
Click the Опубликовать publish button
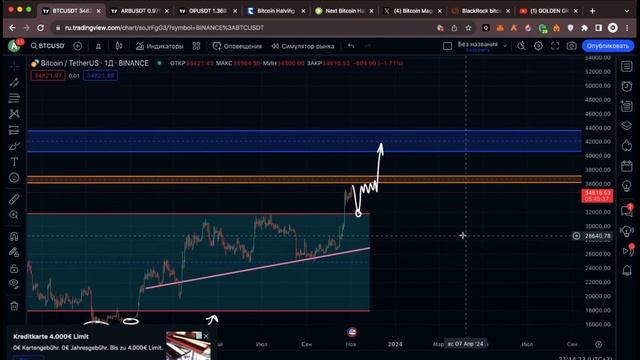608,46
